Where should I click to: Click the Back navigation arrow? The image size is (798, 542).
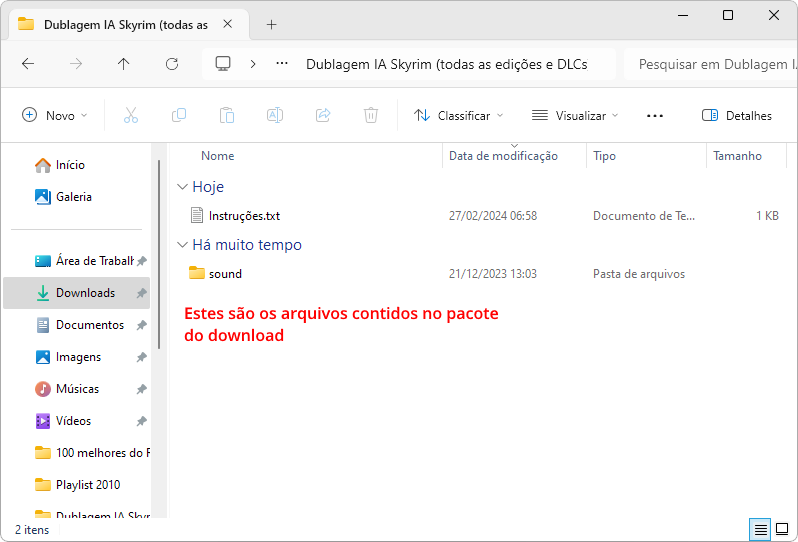tap(28, 64)
